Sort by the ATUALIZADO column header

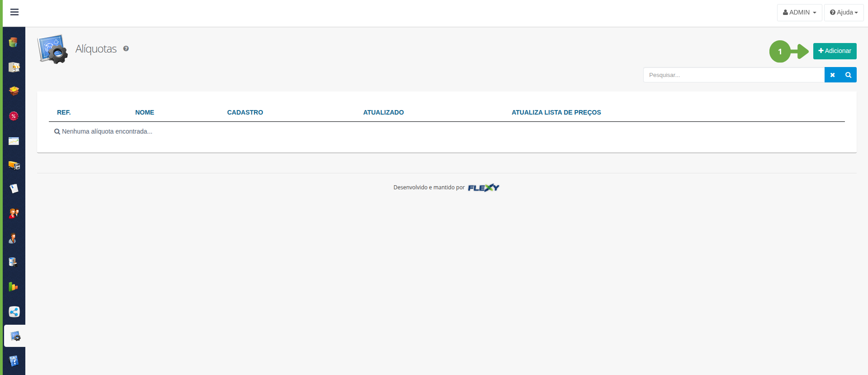tap(383, 112)
